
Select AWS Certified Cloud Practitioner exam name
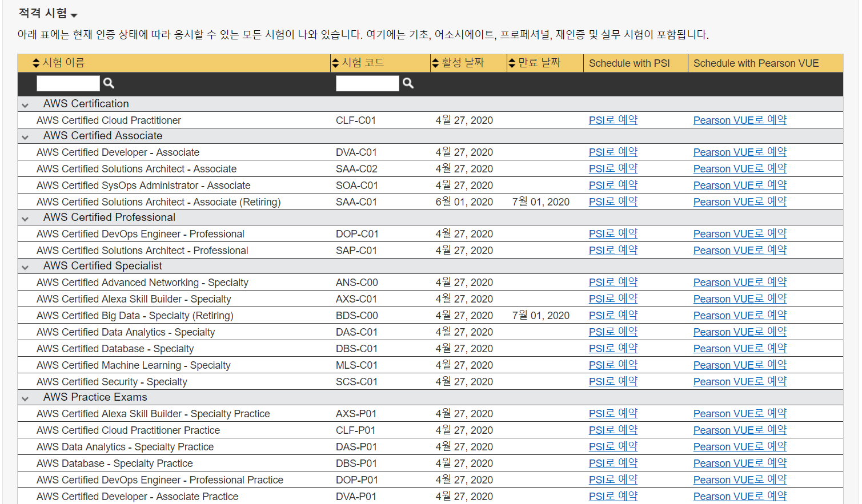pos(109,120)
